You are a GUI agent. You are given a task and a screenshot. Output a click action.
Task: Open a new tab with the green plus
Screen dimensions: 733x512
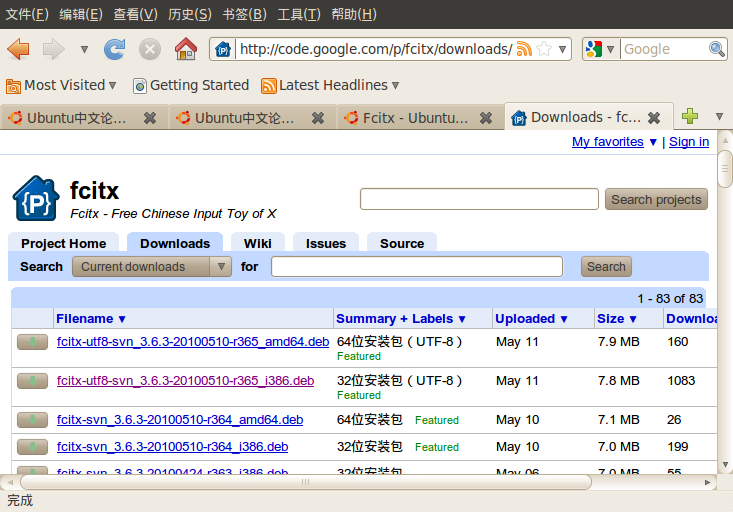[x=690, y=116]
